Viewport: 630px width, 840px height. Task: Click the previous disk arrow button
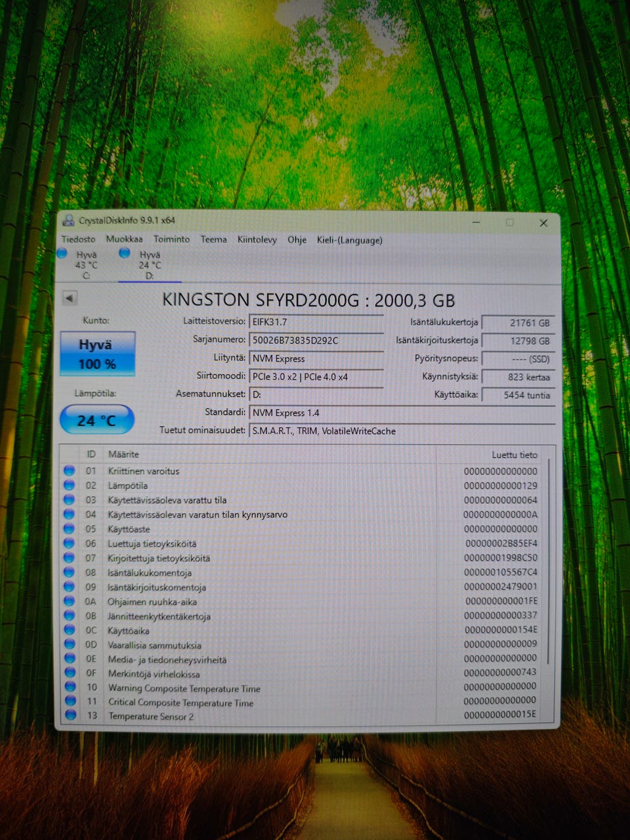pyautogui.click(x=70, y=299)
